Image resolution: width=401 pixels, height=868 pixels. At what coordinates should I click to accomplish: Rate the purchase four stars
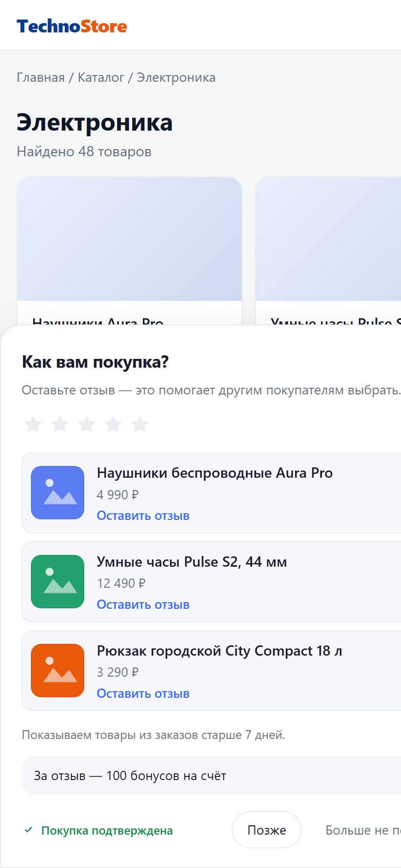point(113,424)
